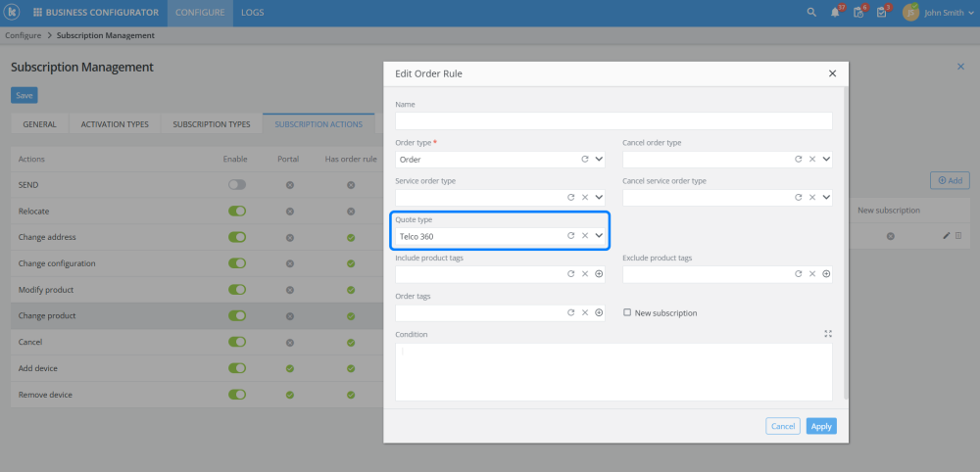Click the Cancel button in dialog

coord(783,426)
